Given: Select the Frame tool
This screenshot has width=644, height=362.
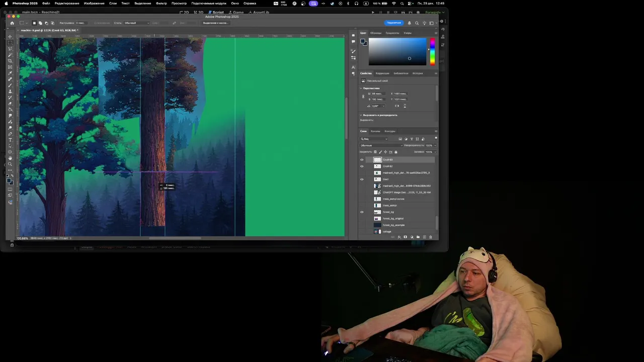Looking at the screenshot, I should (10, 67).
